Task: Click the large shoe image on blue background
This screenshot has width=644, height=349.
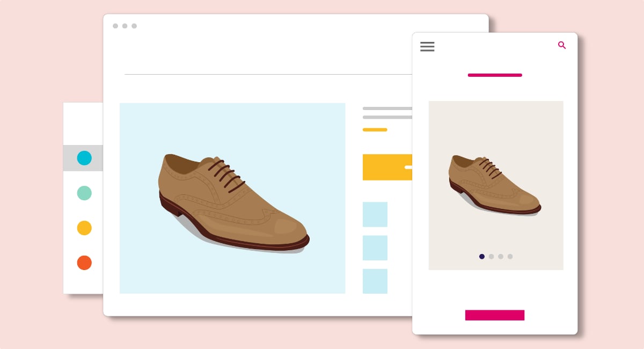Action: (x=232, y=198)
